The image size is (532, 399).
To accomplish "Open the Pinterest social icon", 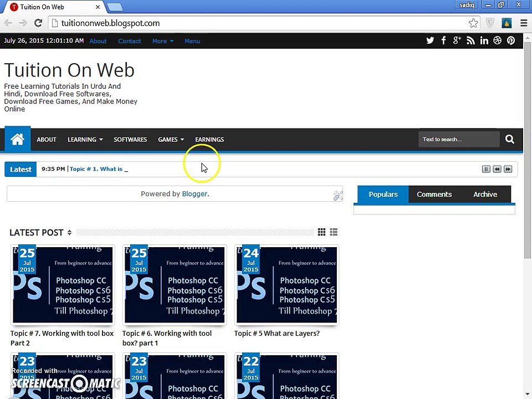I will tap(511, 40).
